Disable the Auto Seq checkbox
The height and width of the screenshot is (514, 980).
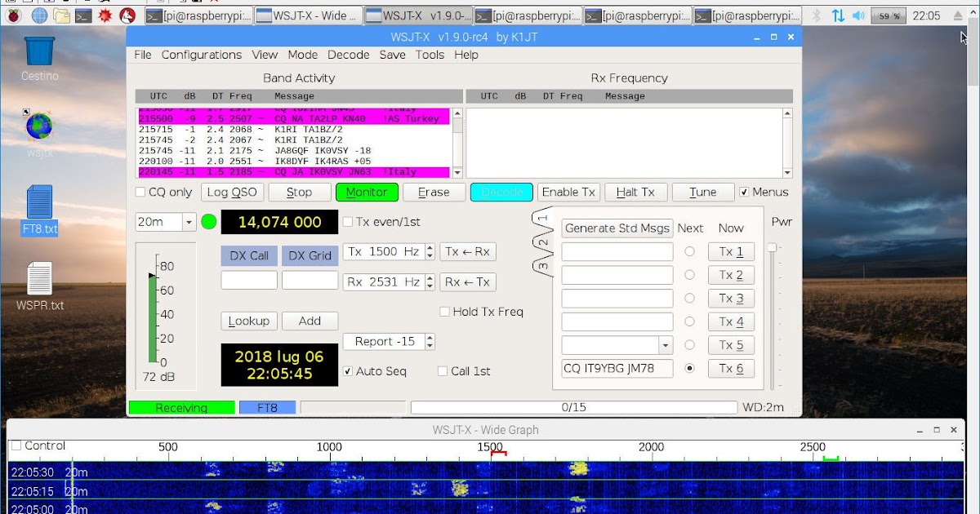348,370
